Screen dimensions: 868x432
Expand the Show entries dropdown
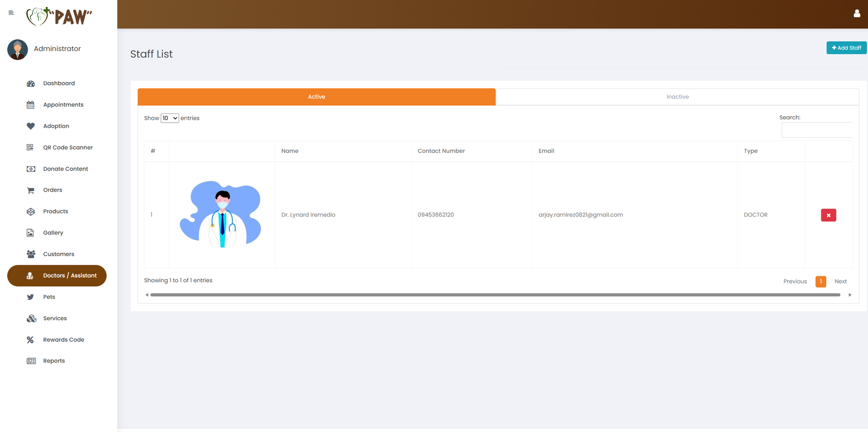(x=170, y=118)
